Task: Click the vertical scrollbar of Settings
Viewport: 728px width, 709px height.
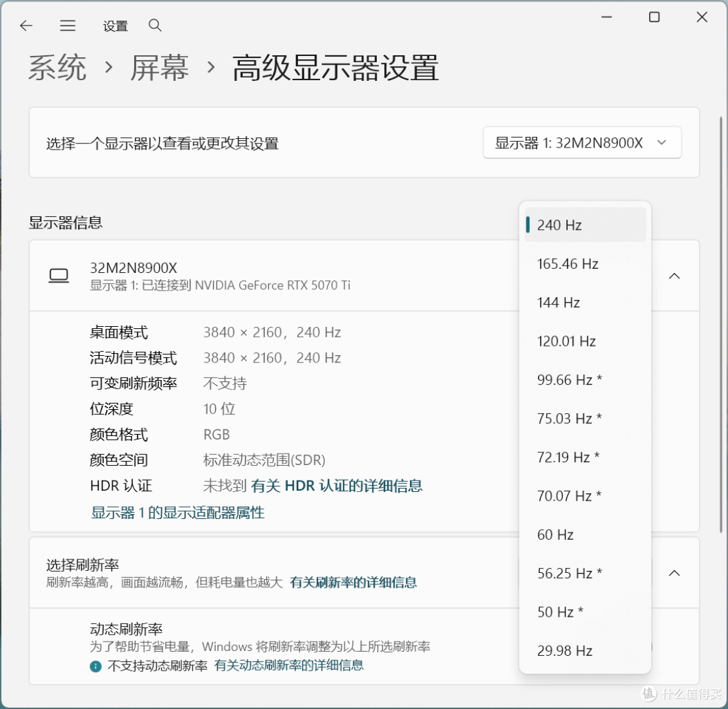Action: [721, 324]
